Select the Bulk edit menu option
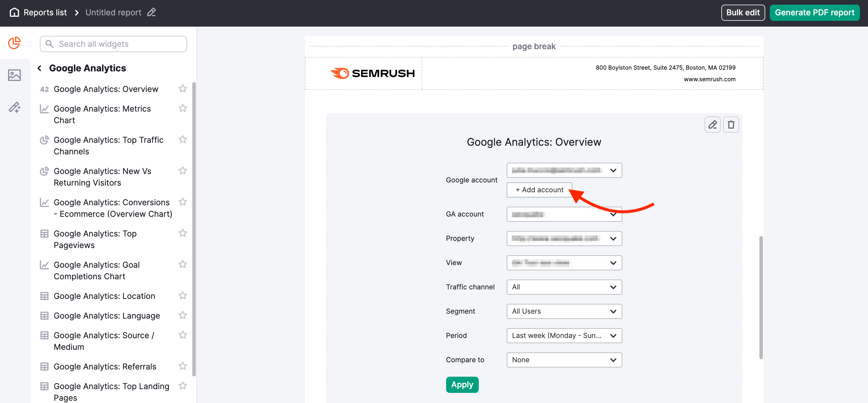Image resolution: width=868 pixels, height=403 pixels. click(x=742, y=12)
